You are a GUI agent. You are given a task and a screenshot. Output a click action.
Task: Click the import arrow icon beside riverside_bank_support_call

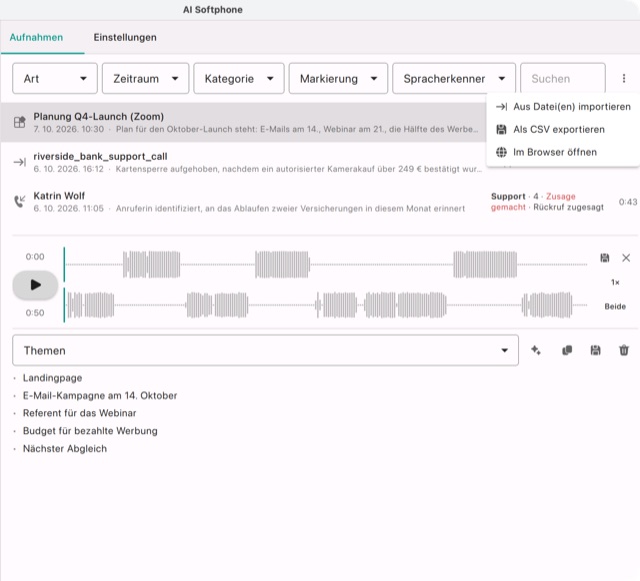click(20, 162)
